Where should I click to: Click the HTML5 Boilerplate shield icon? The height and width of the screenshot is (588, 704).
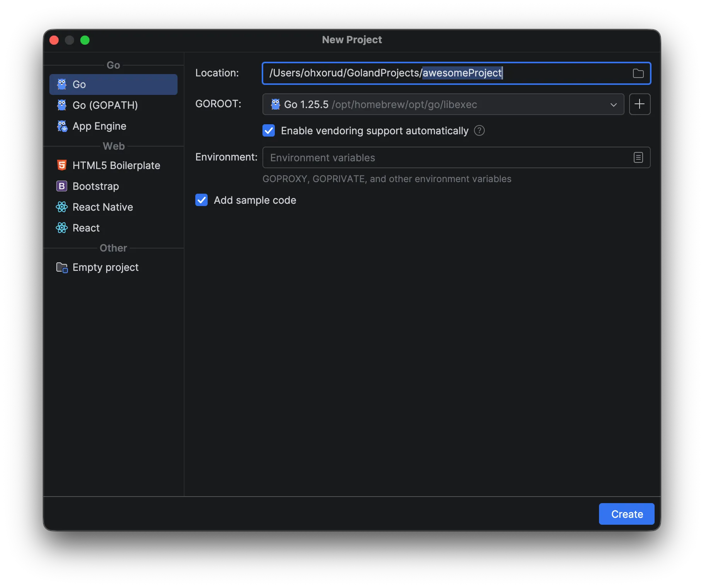62,166
